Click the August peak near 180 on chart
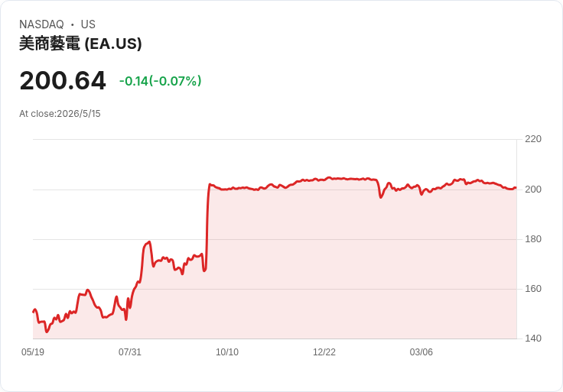The height and width of the screenshot is (392, 563). (148, 242)
